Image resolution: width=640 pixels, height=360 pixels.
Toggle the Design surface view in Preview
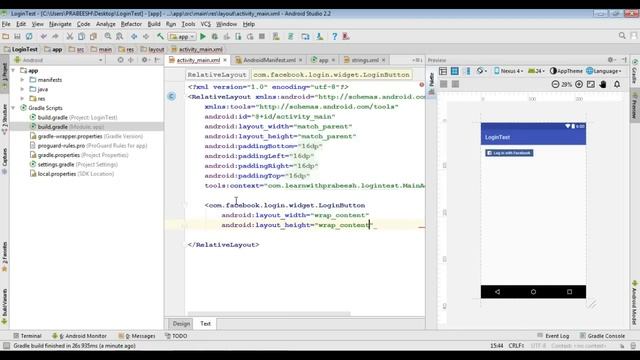click(443, 71)
